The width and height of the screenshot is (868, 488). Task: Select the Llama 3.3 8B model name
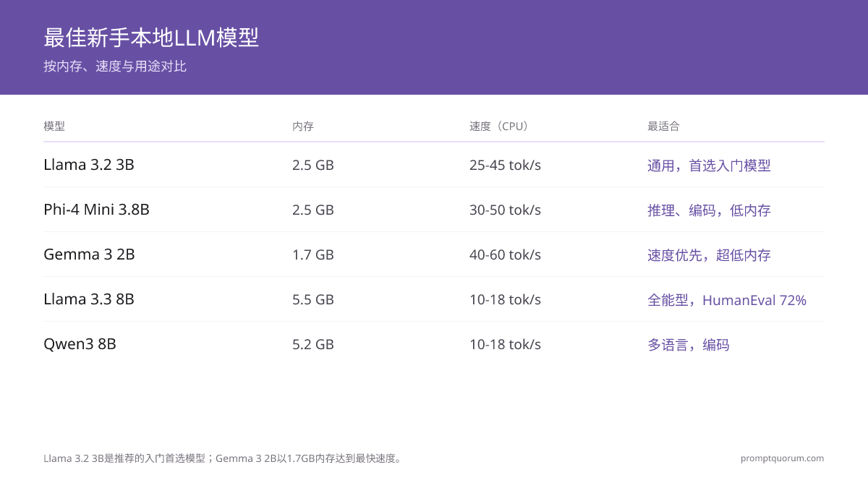coord(89,299)
